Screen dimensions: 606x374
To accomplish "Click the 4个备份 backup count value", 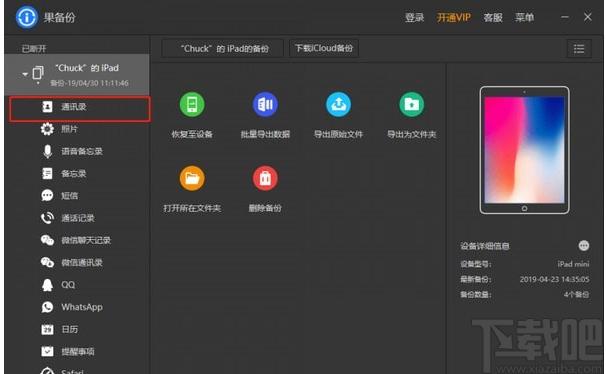I will point(576,294).
